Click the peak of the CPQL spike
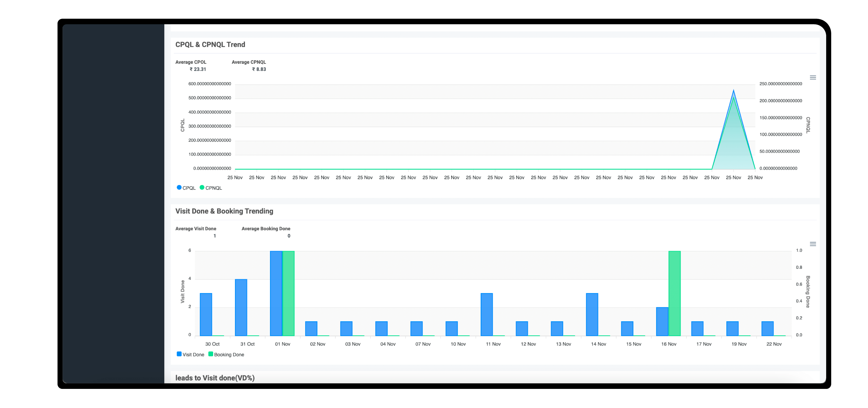This screenshot has height=408, width=868. tap(733, 90)
